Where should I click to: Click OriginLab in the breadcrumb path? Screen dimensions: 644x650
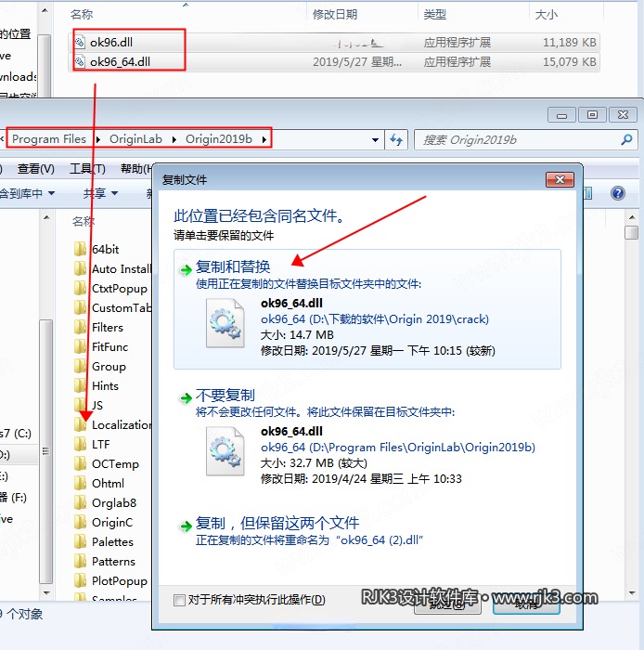(135, 139)
